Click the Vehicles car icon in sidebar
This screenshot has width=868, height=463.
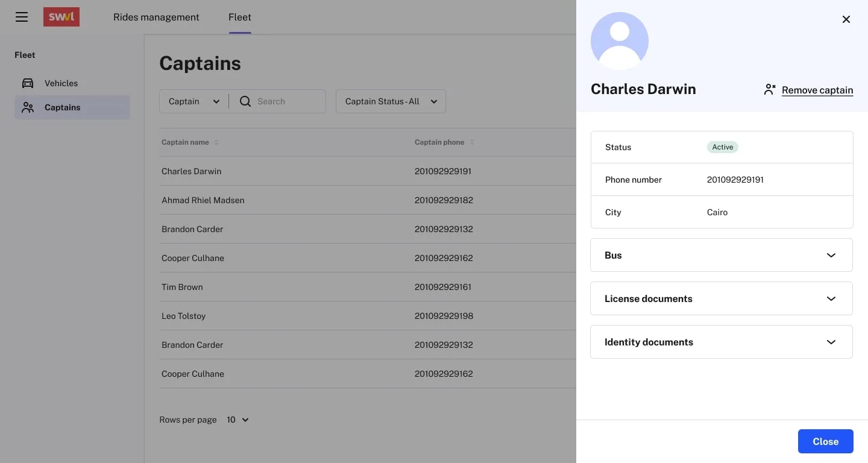28,83
